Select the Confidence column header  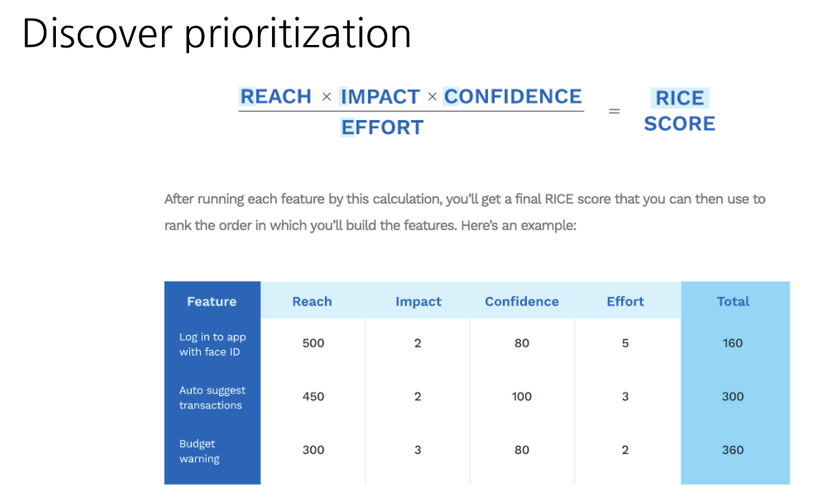pyautogui.click(x=521, y=301)
